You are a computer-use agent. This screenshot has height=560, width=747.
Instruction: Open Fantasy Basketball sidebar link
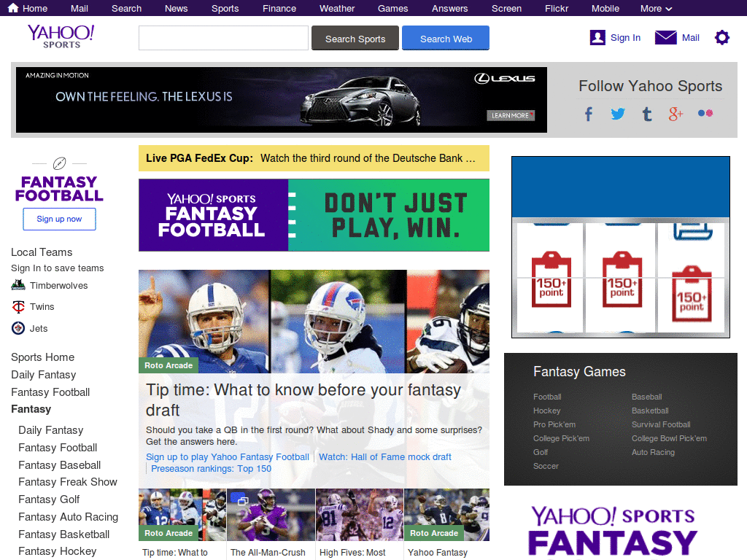[64, 534]
